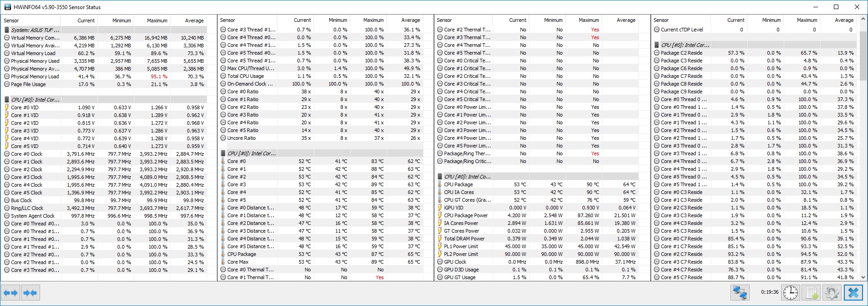Click the Core #3 Ratio row label
The width and height of the screenshot is (868, 306).
[x=243, y=115]
